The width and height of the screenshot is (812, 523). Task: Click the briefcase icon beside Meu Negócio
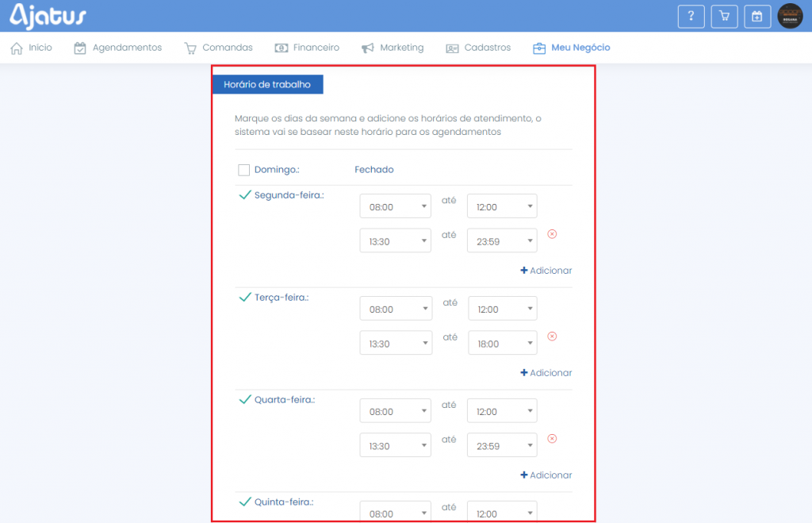539,48
